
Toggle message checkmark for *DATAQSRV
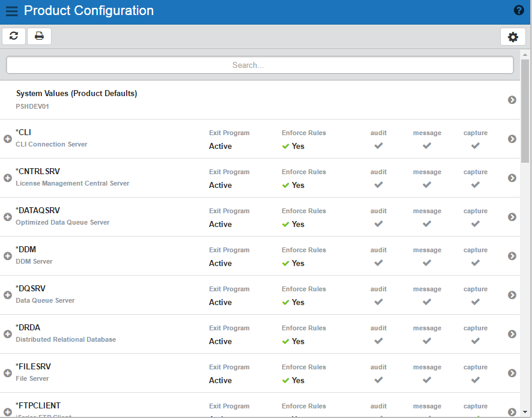[426, 223]
